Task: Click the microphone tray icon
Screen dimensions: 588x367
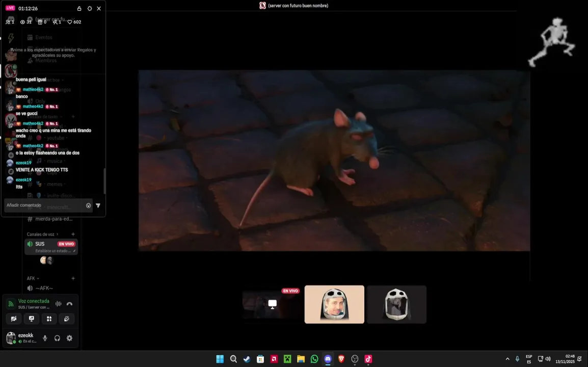Action: (x=517, y=359)
